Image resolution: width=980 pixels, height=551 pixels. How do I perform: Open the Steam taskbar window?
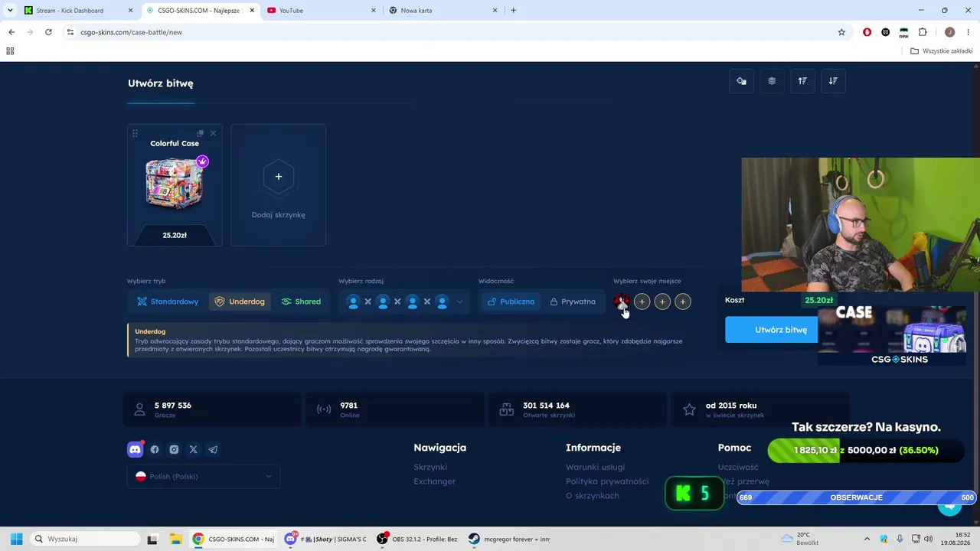(x=509, y=539)
